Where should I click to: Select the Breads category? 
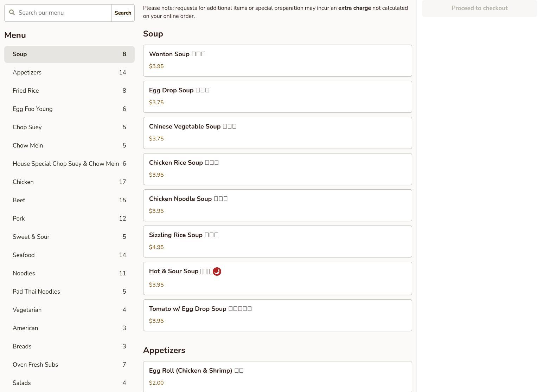(69, 347)
